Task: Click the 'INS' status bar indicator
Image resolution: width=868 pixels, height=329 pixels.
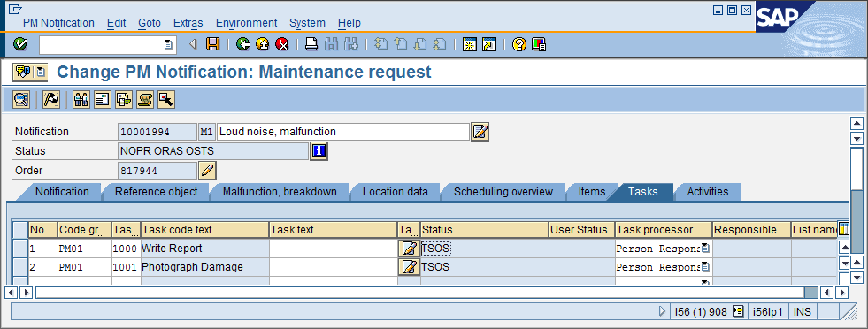Action: click(x=803, y=312)
